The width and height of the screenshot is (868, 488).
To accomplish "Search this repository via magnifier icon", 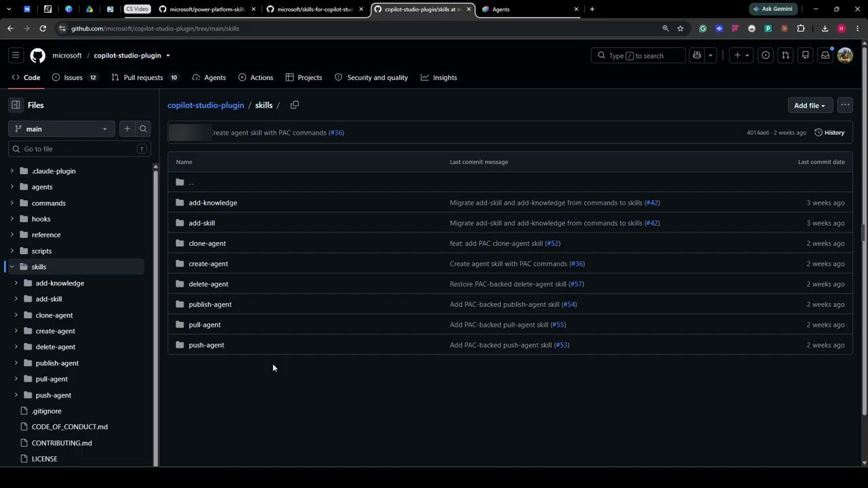I will (x=143, y=129).
